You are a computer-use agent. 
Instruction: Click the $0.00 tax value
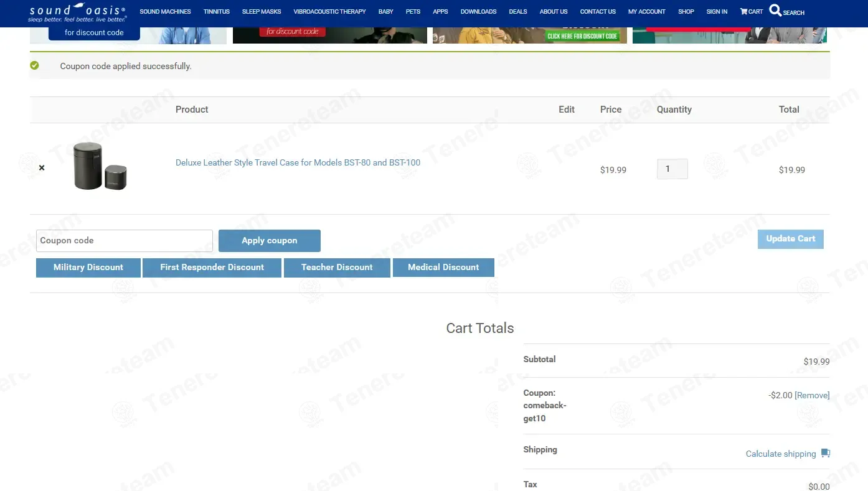tap(819, 487)
